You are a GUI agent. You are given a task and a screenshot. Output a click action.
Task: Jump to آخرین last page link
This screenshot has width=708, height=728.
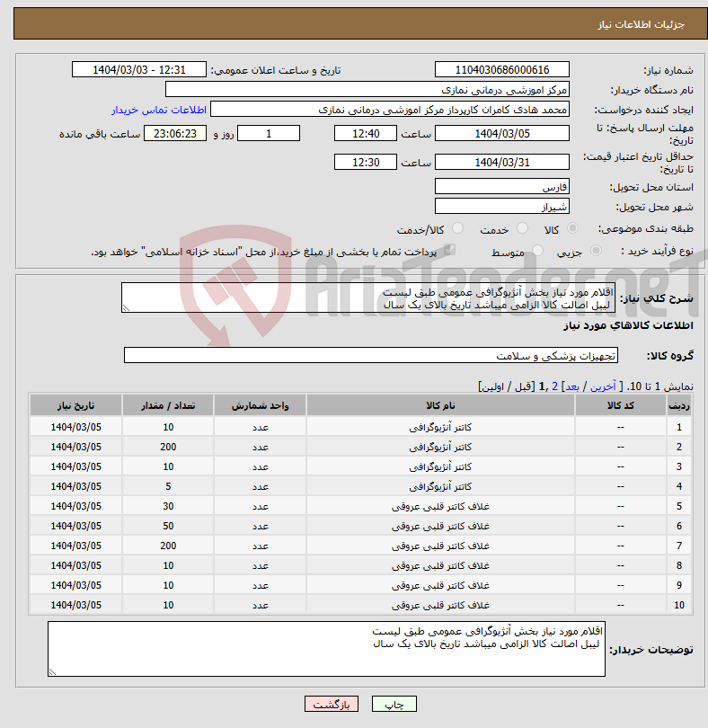[x=603, y=386]
